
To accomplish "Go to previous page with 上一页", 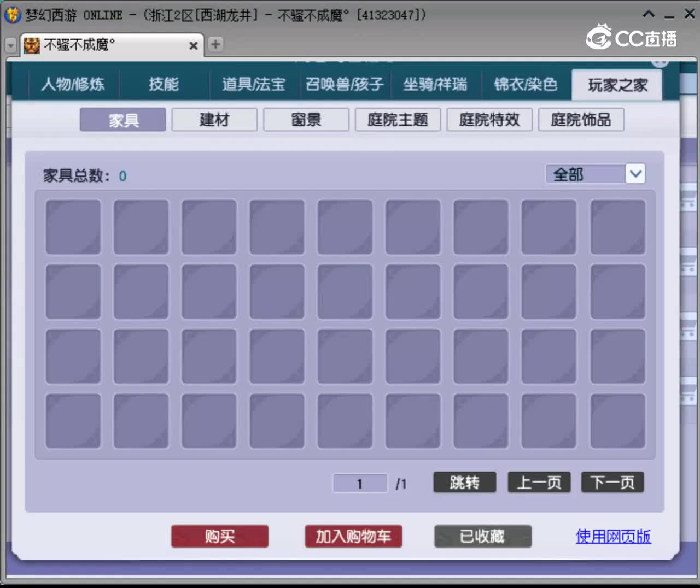I will click(539, 483).
